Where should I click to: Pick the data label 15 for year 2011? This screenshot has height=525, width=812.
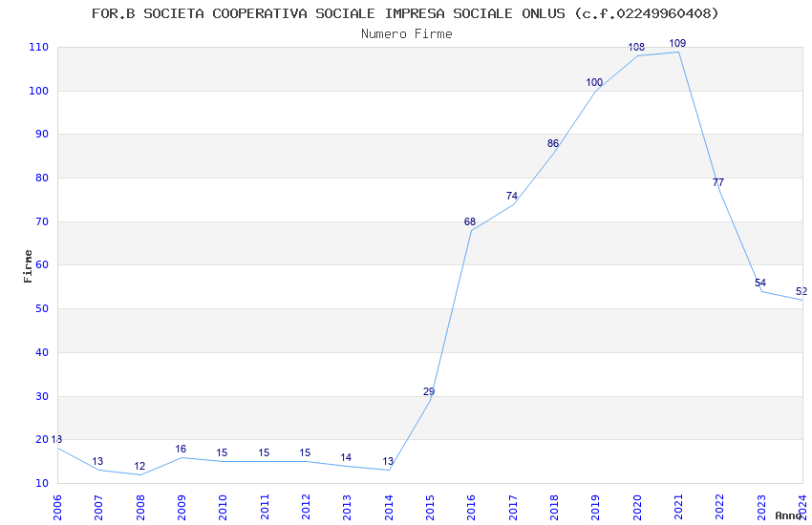264,453
